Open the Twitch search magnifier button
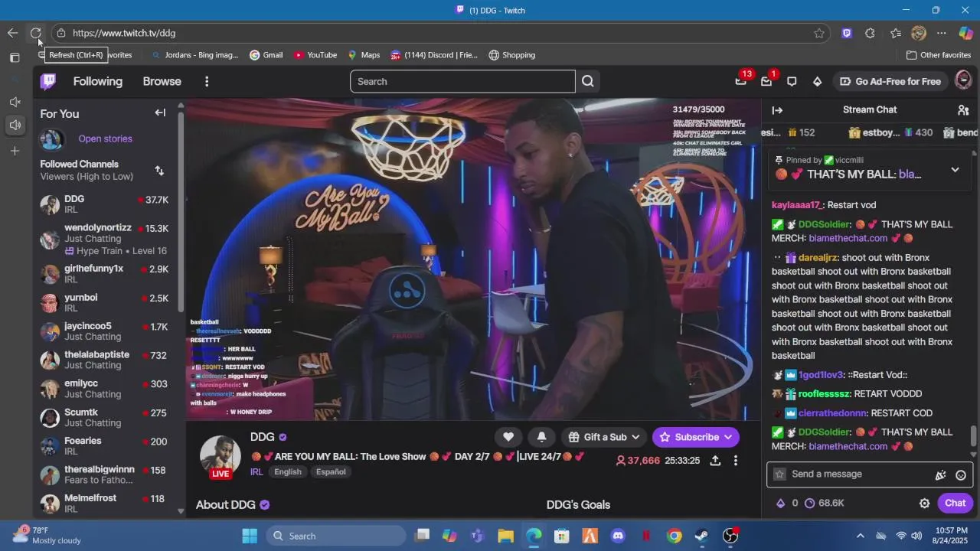Image resolution: width=980 pixels, height=551 pixels. 587,81
